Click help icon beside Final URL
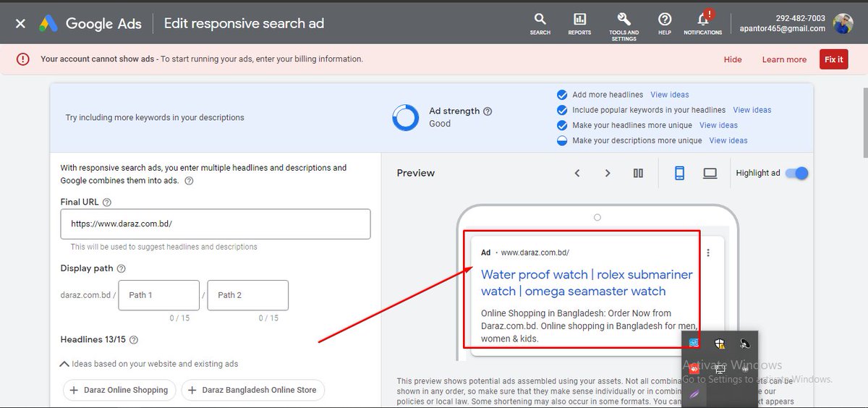Viewport: 868px width, 408px height. (107, 203)
